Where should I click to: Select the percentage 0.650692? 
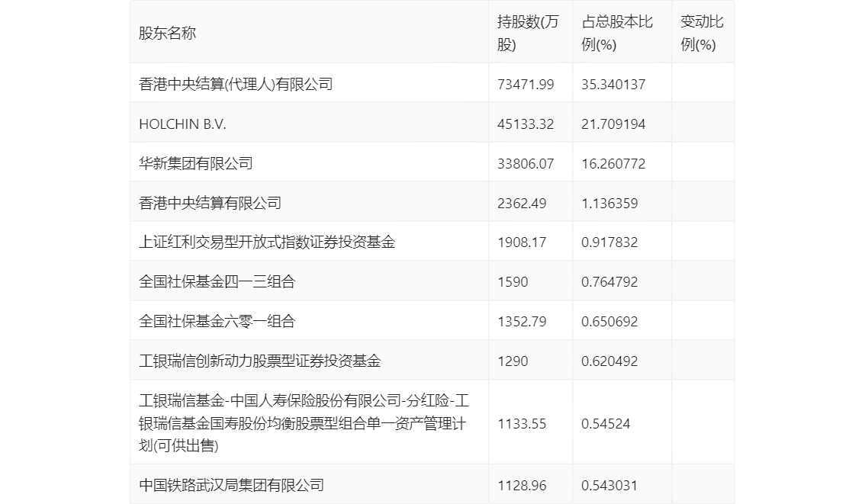coord(609,322)
